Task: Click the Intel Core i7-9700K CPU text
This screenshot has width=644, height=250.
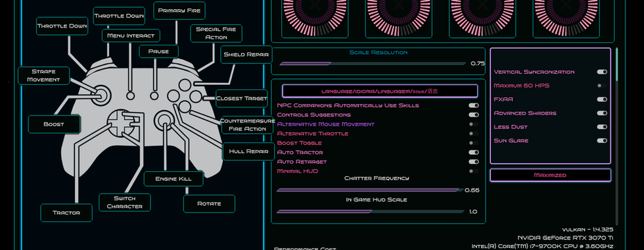Action: [543, 246]
